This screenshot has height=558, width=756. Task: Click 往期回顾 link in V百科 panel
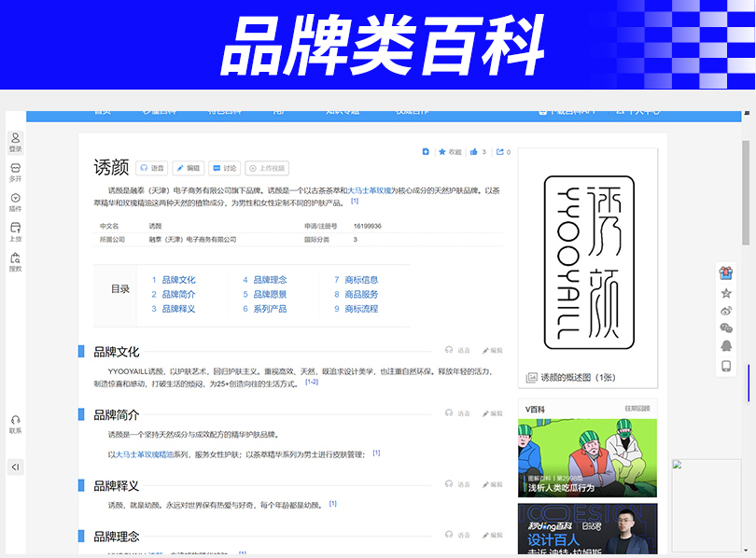coord(637,409)
